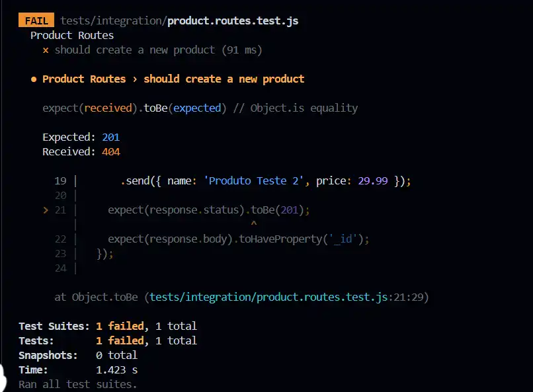Click the Received value 404
This screenshot has height=392, width=533.
pos(110,152)
